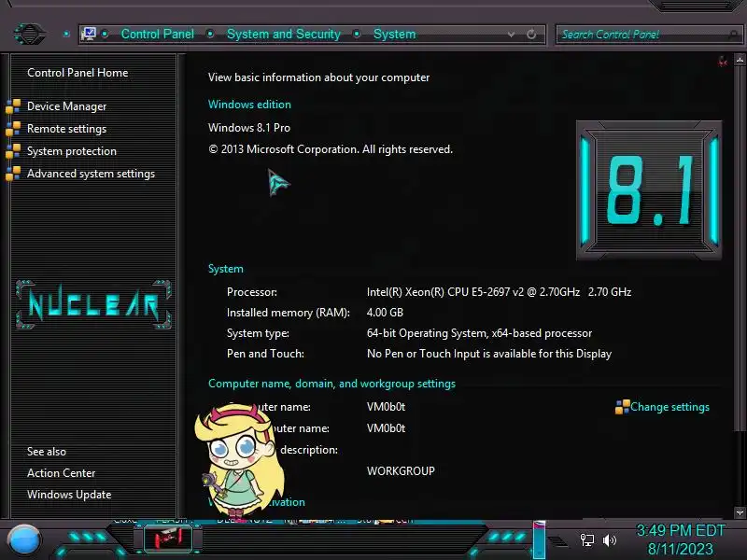Open Windows Update link
The image size is (747, 560).
pos(69,495)
